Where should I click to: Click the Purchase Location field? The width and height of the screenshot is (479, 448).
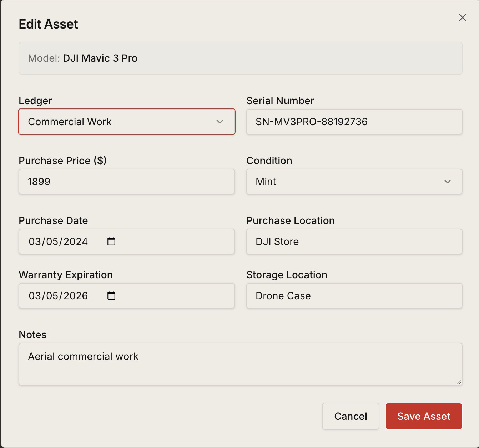pos(354,241)
